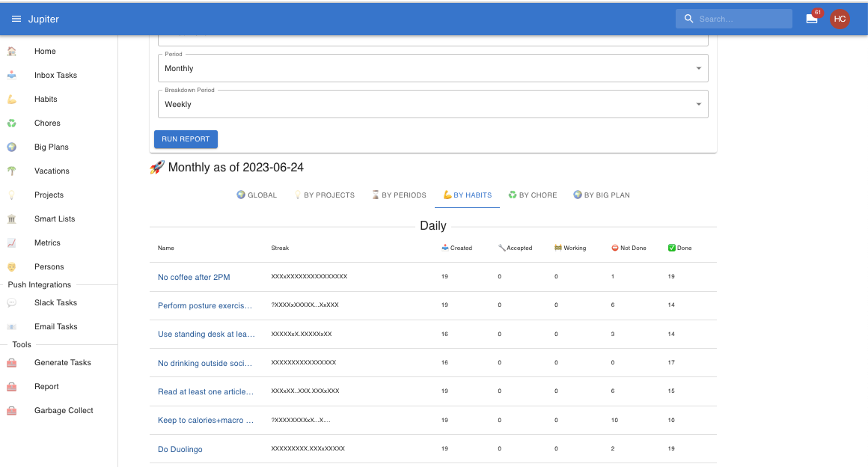868x467 pixels.
Task: Open the inbox notifications icon with badge
Action: coord(812,19)
